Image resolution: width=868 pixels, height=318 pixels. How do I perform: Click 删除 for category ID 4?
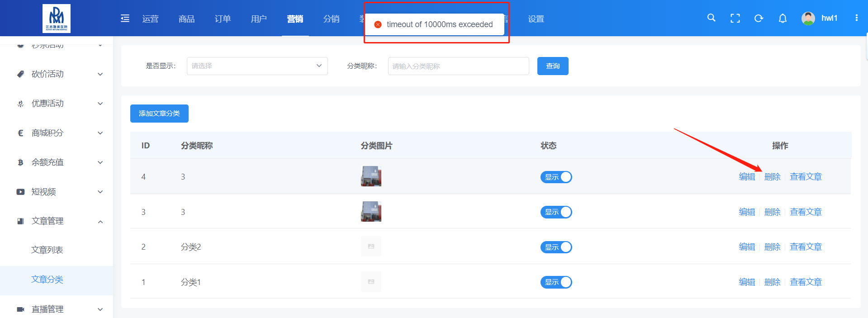(x=772, y=177)
